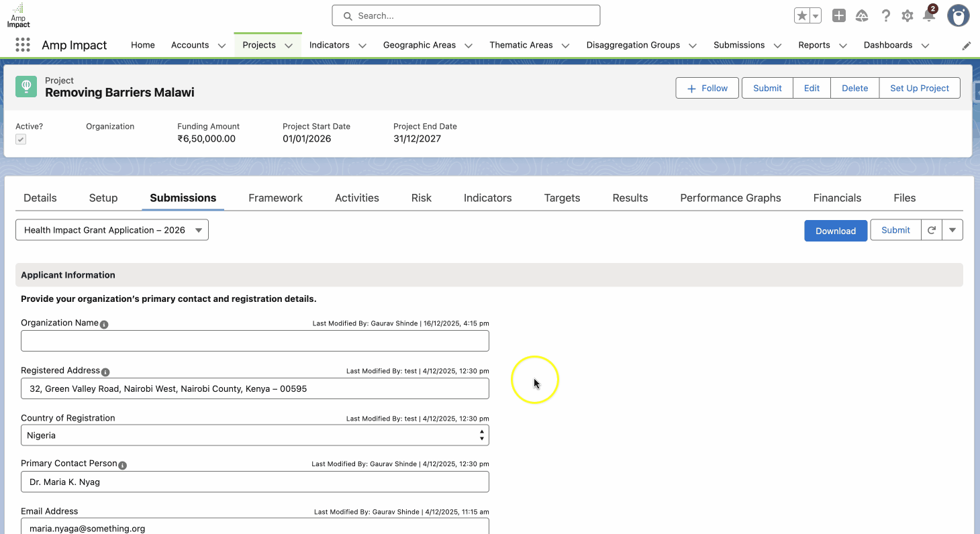Open the Setup gear icon

click(908, 16)
